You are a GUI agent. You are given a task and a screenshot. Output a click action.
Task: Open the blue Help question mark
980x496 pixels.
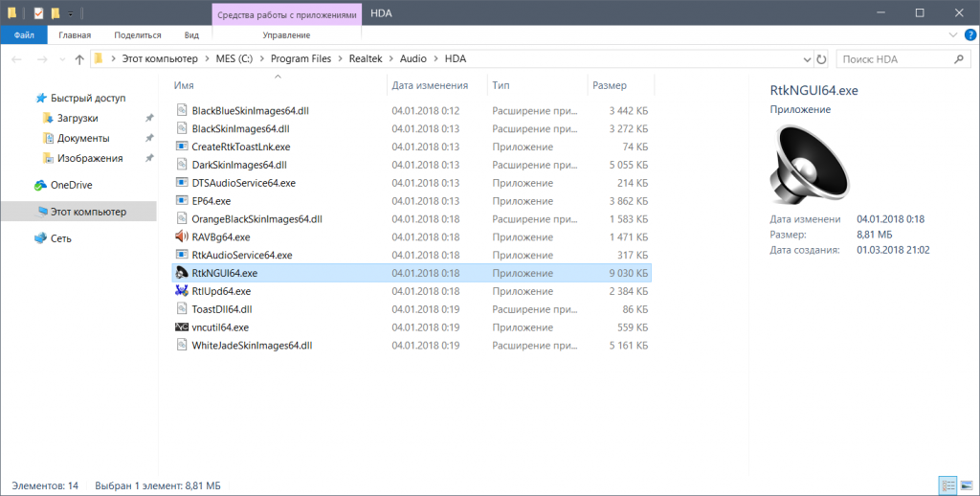969,35
